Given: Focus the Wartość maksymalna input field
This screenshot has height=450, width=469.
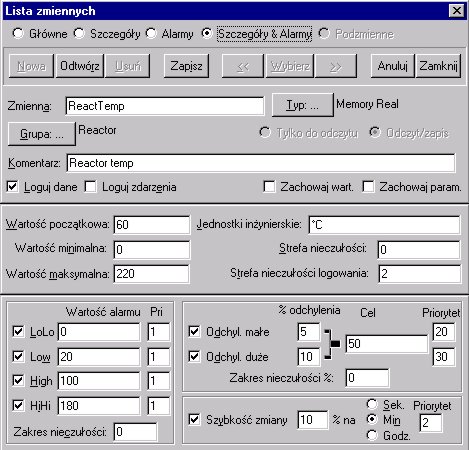Looking at the screenshot, I should [151, 274].
